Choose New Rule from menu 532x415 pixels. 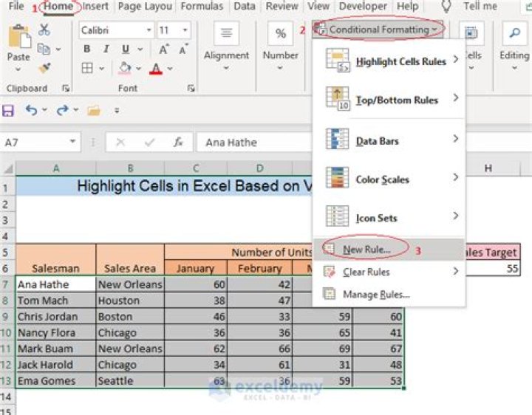click(389, 250)
